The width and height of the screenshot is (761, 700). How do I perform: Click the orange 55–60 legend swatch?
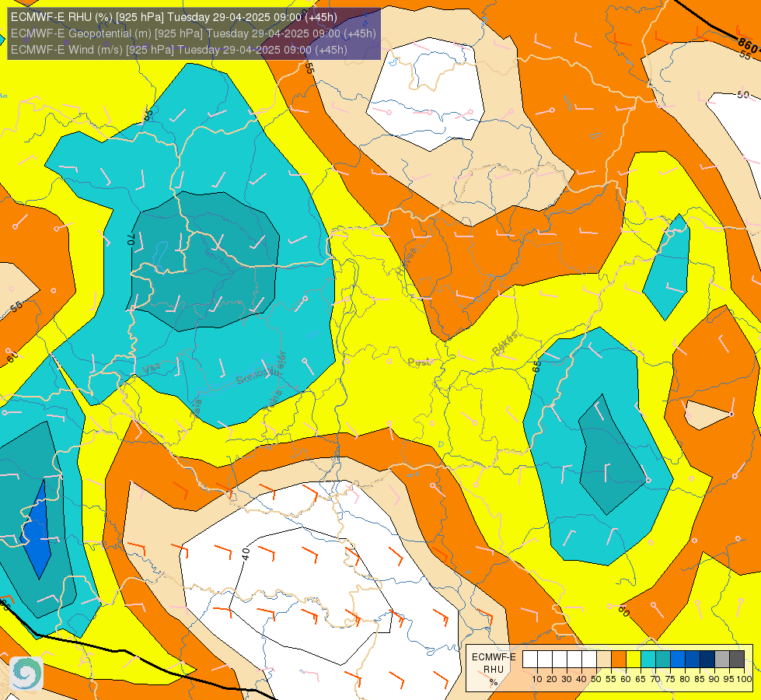pyautogui.click(x=619, y=659)
